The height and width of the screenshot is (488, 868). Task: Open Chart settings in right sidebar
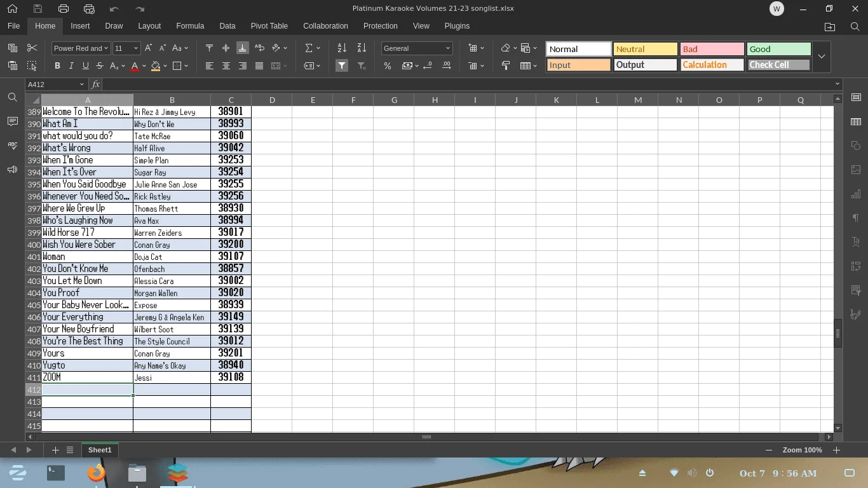856,194
